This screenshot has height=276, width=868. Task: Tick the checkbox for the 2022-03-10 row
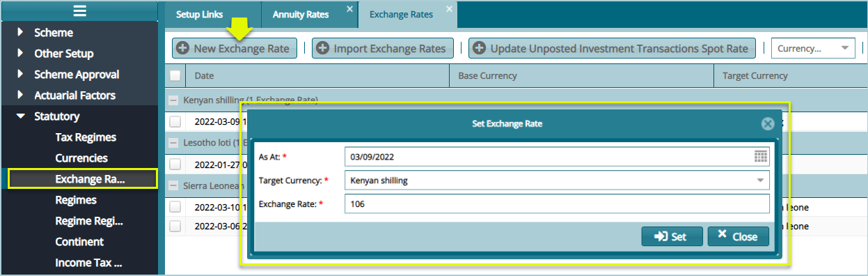point(175,207)
